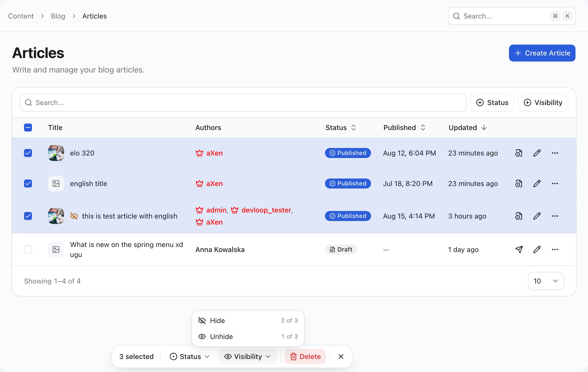Add a Visibility filter above the table
The image size is (588, 372).
[x=543, y=102]
